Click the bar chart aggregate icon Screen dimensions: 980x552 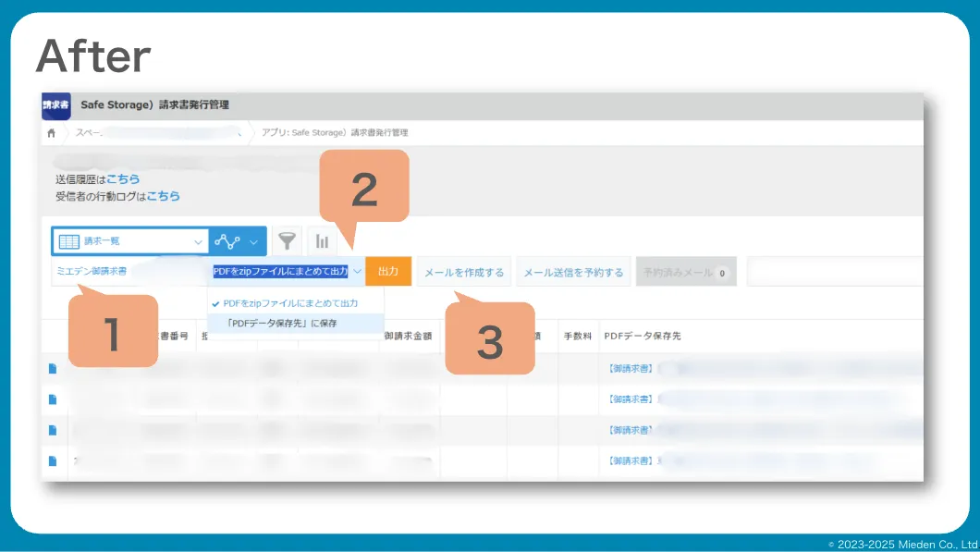point(322,241)
